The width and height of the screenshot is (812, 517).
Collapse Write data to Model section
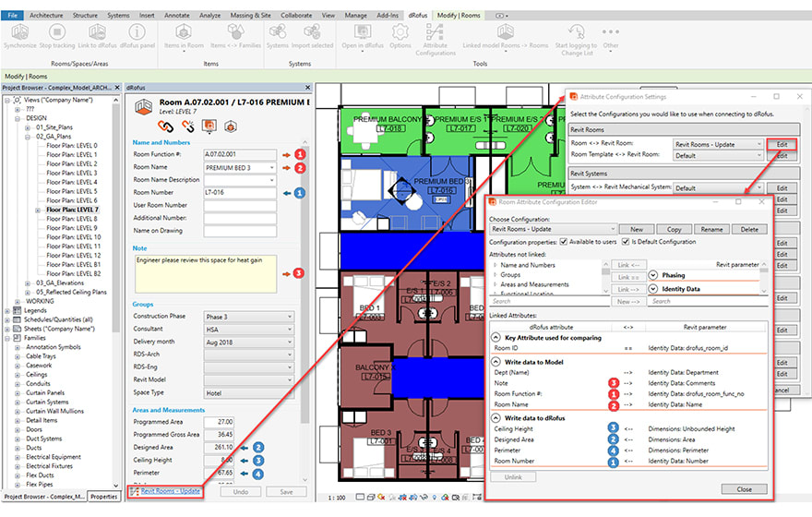point(496,362)
